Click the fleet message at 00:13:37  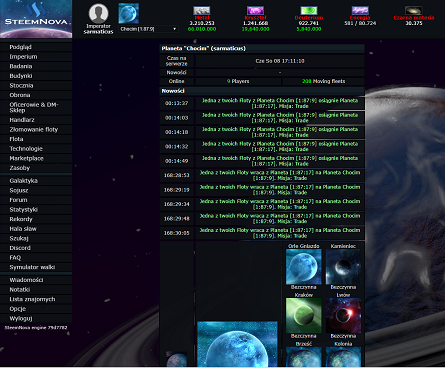(280, 103)
